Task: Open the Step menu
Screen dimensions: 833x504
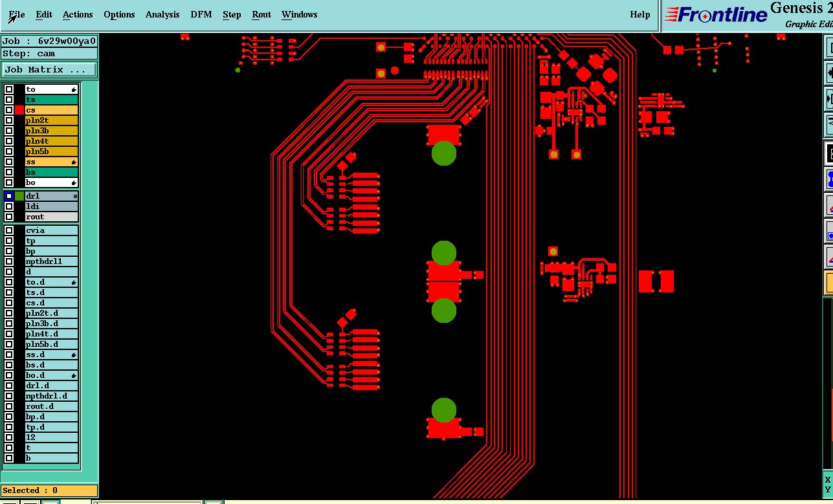Action: point(232,14)
